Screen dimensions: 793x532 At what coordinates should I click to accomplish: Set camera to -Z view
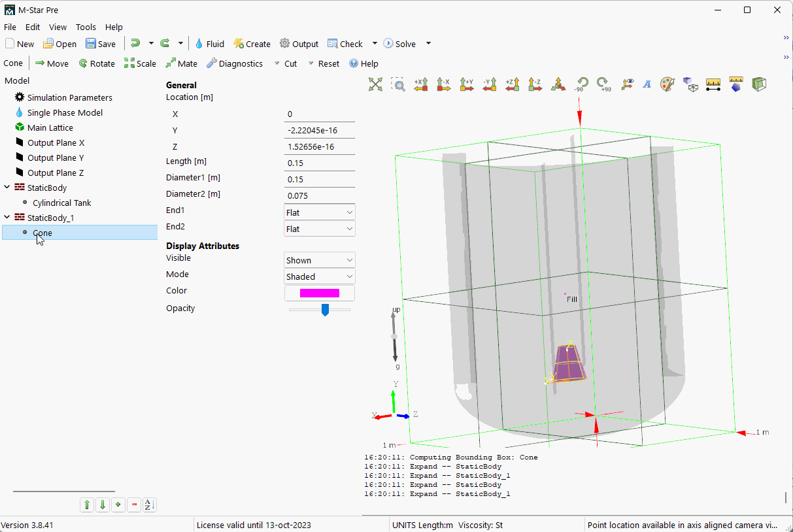click(535, 84)
